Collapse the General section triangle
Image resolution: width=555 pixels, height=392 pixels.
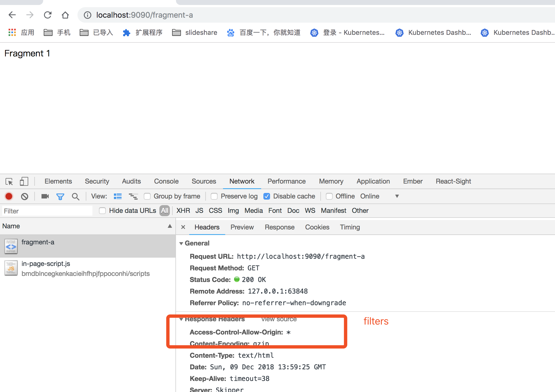(181, 243)
